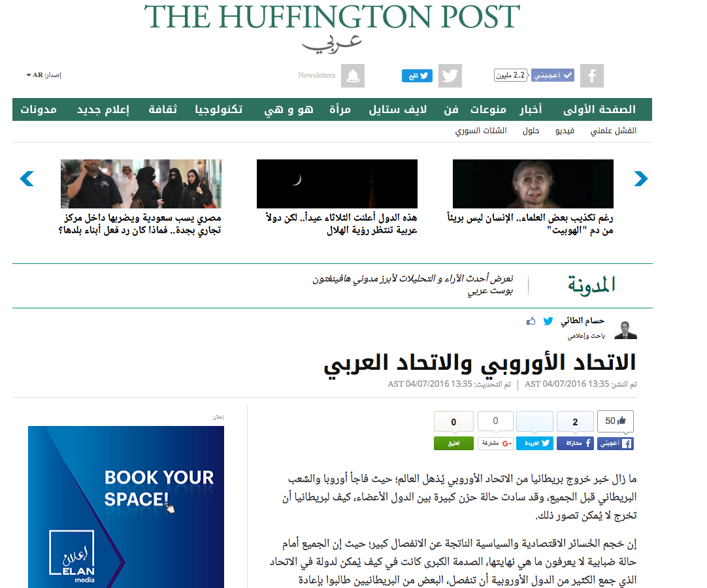Viewport: 707px width, 588px height.
Task: Open the إصدار AR edition dropdown
Action: [x=44, y=75]
